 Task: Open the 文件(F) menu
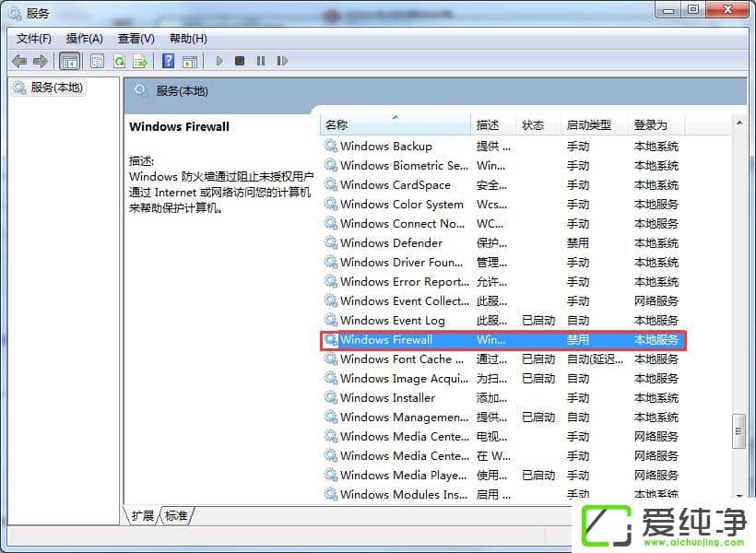33,38
